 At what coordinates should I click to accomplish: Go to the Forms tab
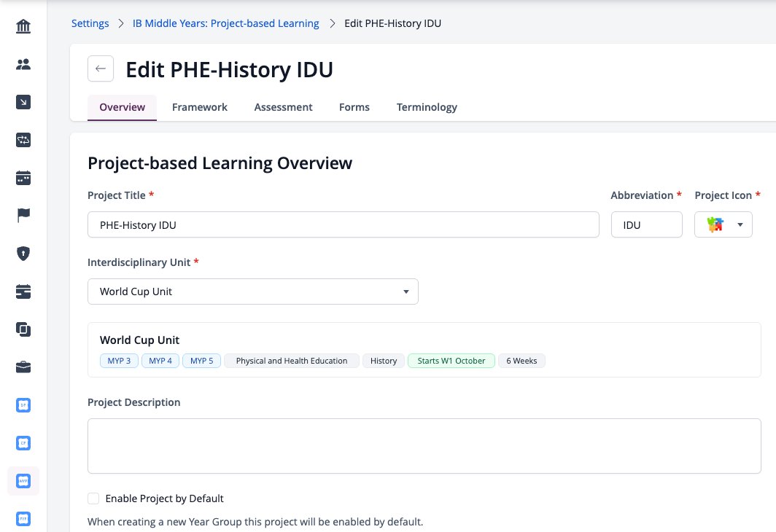click(x=354, y=107)
